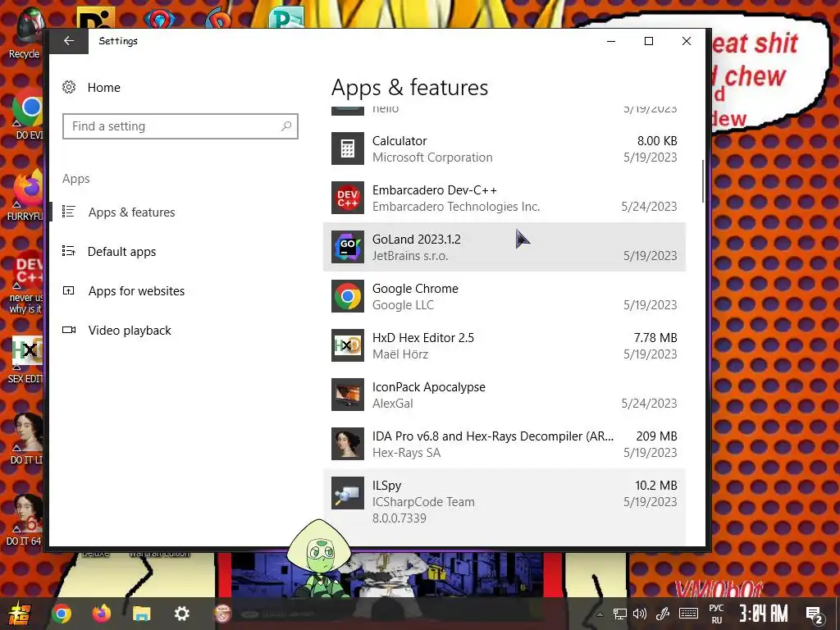This screenshot has height=630, width=840.
Task: Open touch keyboard tray icon
Action: click(688, 614)
